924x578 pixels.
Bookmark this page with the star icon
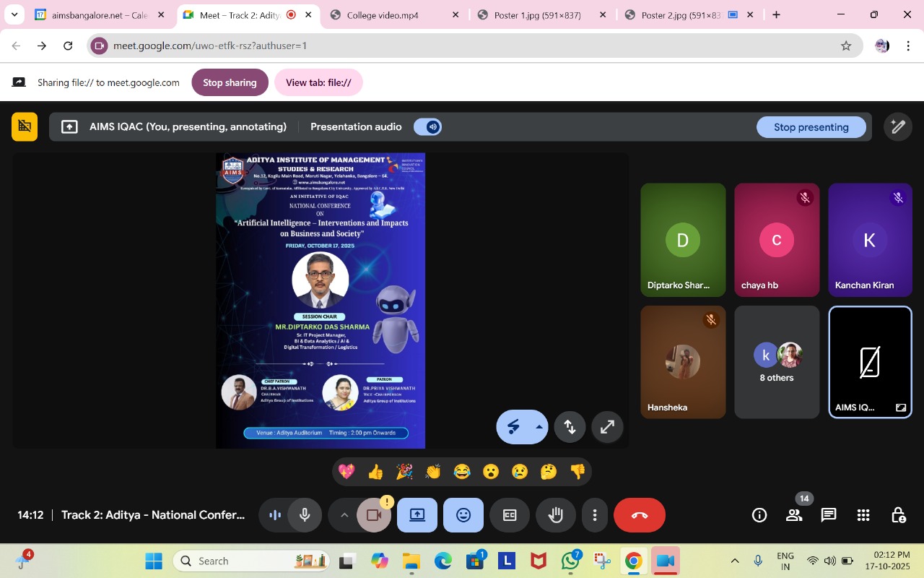click(x=846, y=46)
